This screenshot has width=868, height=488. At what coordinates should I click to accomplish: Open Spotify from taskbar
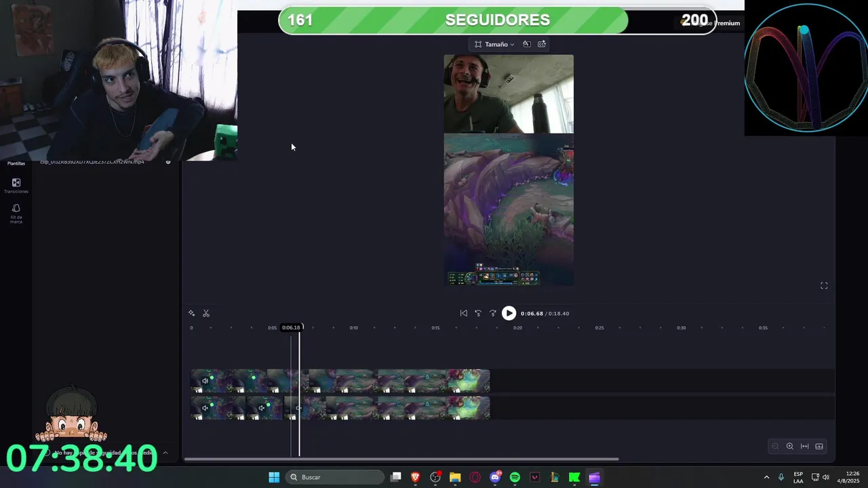point(515,477)
